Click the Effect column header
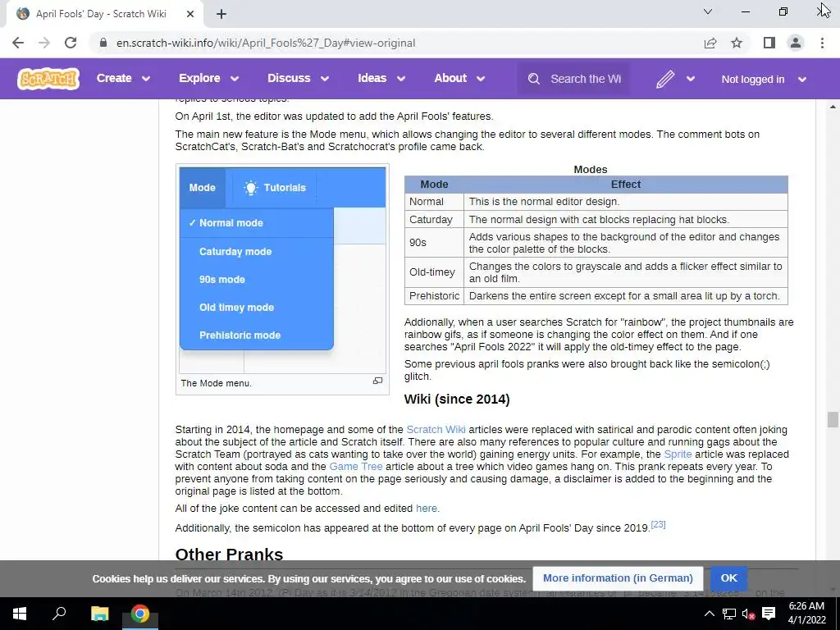The width and height of the screenshot is (840, 630). point(626,185)
